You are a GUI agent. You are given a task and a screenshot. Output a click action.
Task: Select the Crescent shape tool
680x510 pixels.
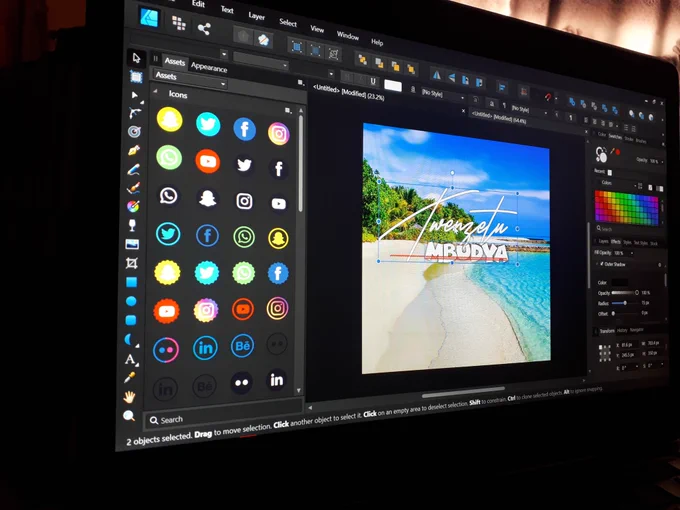[x=130, y=340]
